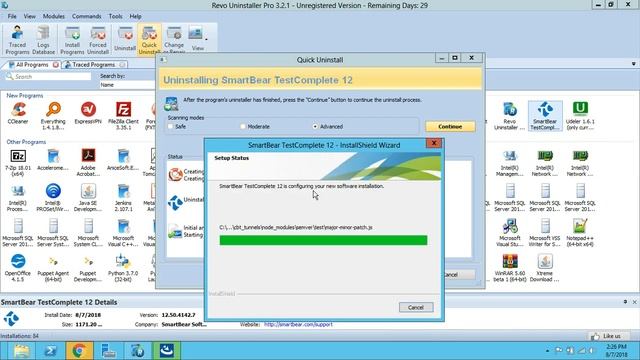Image resolution: width=640 pixels, height=360 pixels.
Task: Select Moderate scanning mode
Action: click(243, 127)
